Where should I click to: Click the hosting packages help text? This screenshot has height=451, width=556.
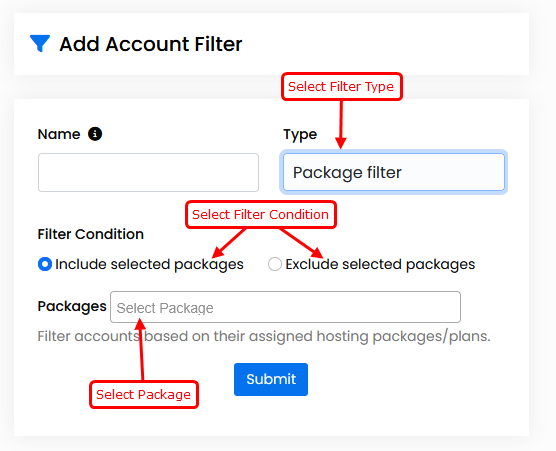pos(264,336)
